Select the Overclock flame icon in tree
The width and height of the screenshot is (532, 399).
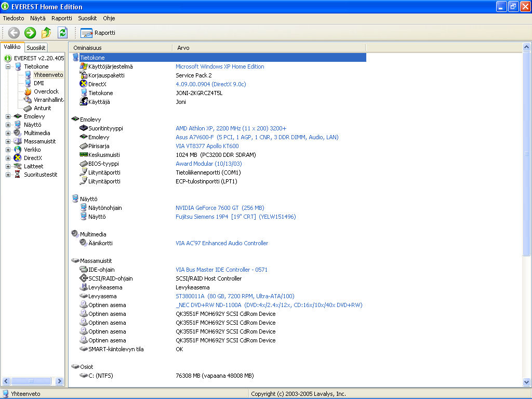(x=28, y=91)
